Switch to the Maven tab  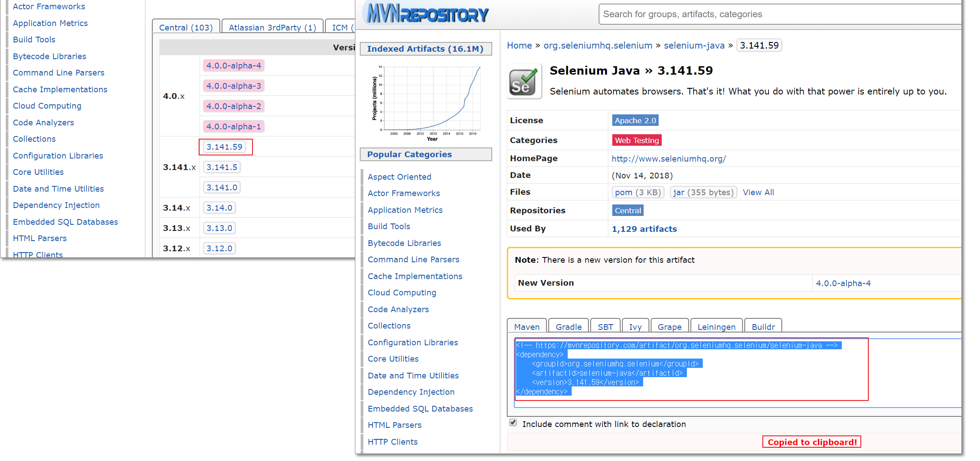point(527,326)
